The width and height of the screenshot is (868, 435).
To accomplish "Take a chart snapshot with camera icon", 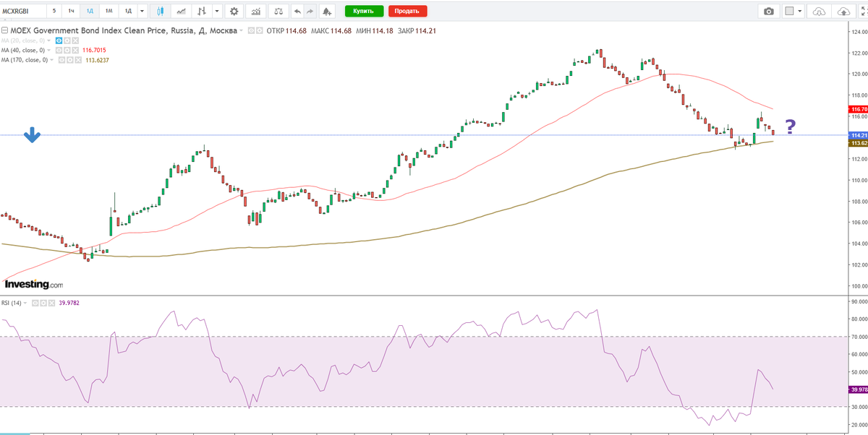I will tap(769, 11).
